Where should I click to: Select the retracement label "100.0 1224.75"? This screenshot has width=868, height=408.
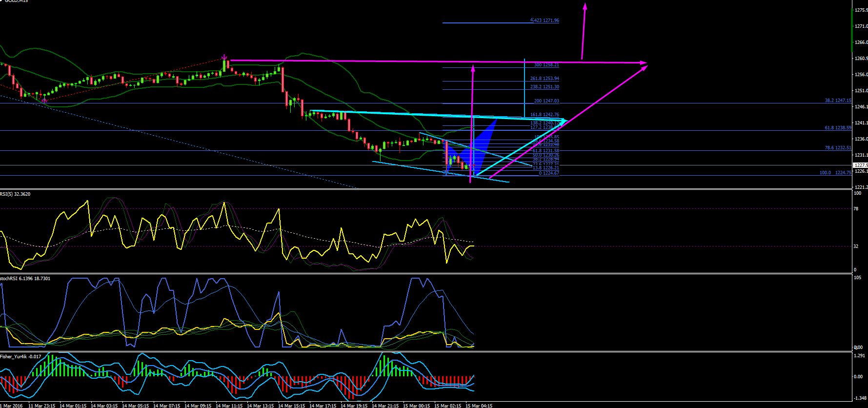(835, 173)
